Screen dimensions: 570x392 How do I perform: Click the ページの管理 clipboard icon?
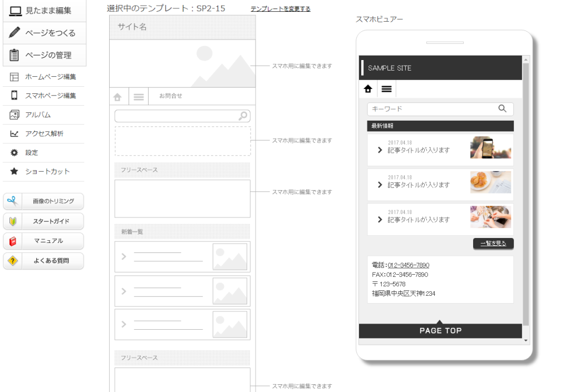point(15,55)
